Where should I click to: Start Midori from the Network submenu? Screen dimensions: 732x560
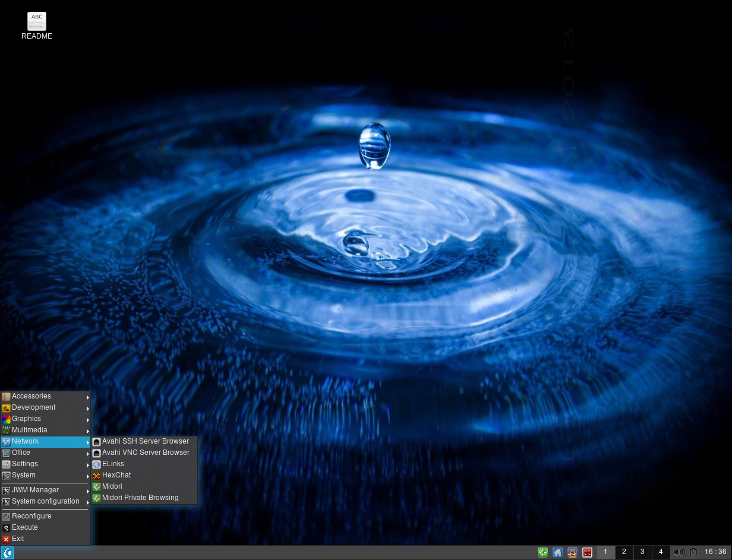pos(144,487)
